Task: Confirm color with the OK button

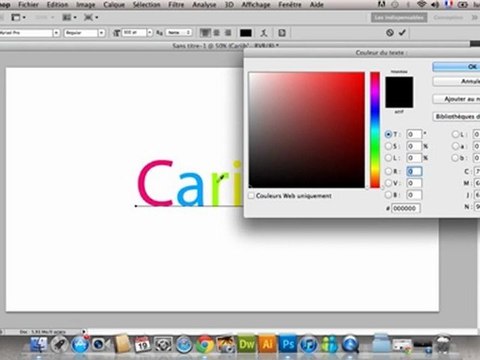Action: 456,67
